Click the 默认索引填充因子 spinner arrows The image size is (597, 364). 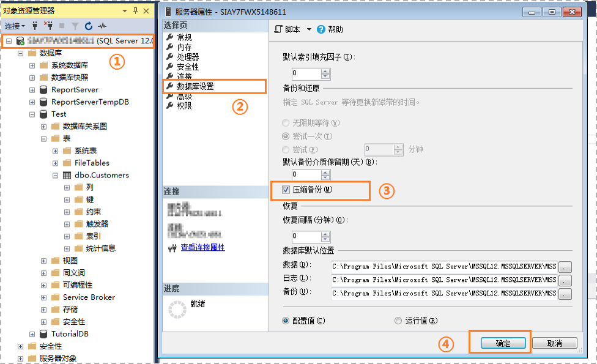tap(325, 73)
